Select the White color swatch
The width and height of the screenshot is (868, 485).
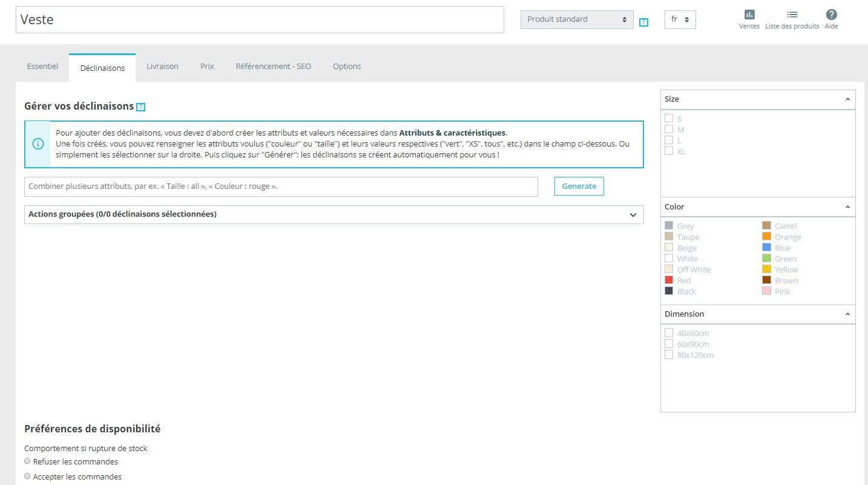click(x=669, y=258)
